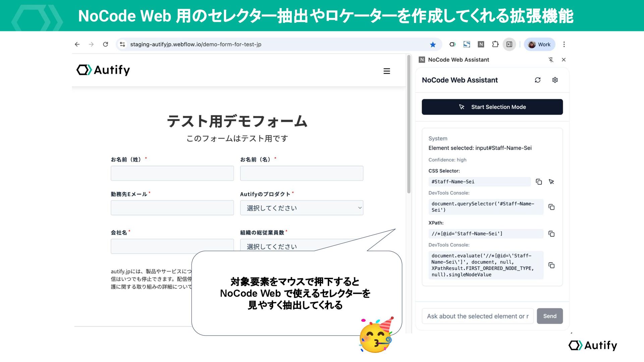
Task: Click the 勤務先Eメール input field
Action: [172, 208]
